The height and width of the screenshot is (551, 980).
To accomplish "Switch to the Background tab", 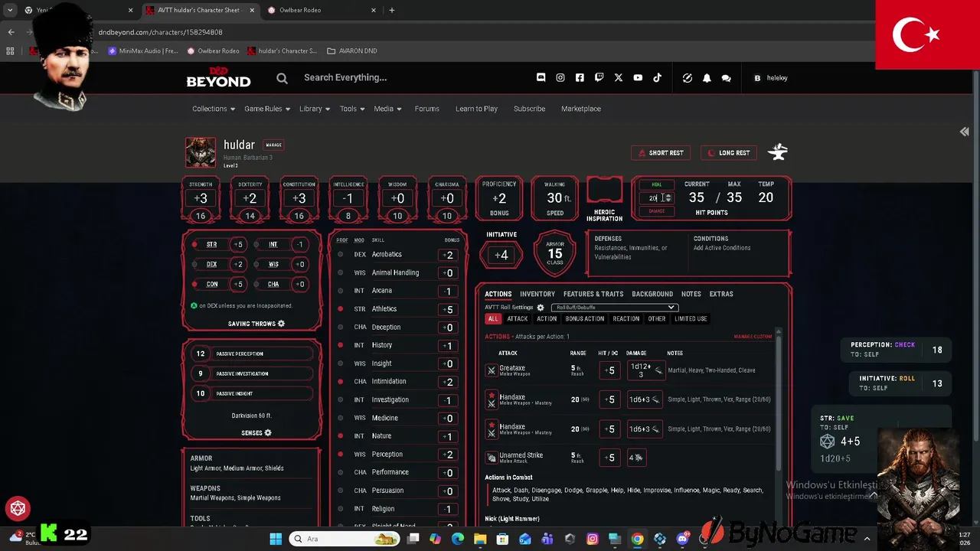I will (652, 294).
